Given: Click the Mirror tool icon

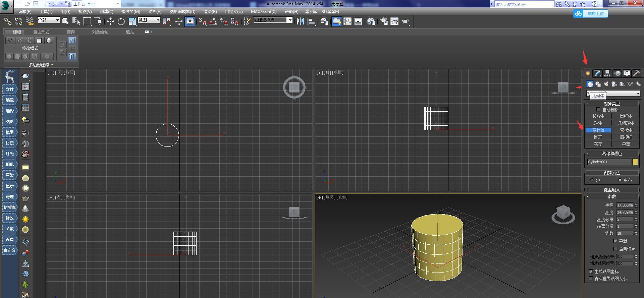Looking at the screenshot, I should (x=300, y=22).
